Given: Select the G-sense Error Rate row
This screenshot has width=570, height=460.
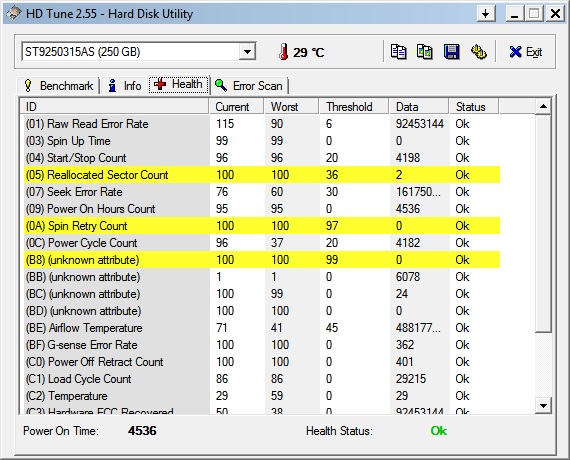Looking at the screenshot, I should 262,345.
